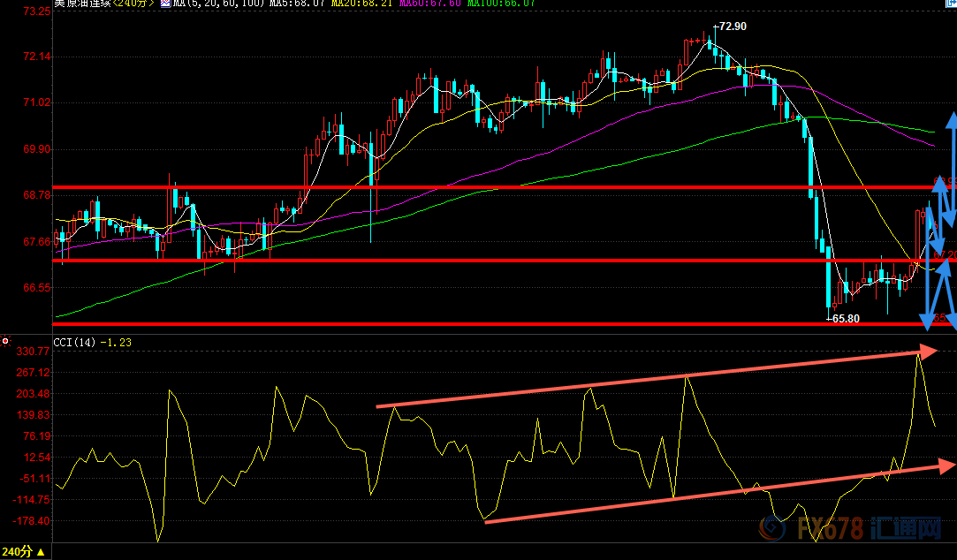Click the 203.48 CCI axis label
Image resolution: width=957 pixels, height=560 pixels.
pyautogui.click(x=33, y=393)
